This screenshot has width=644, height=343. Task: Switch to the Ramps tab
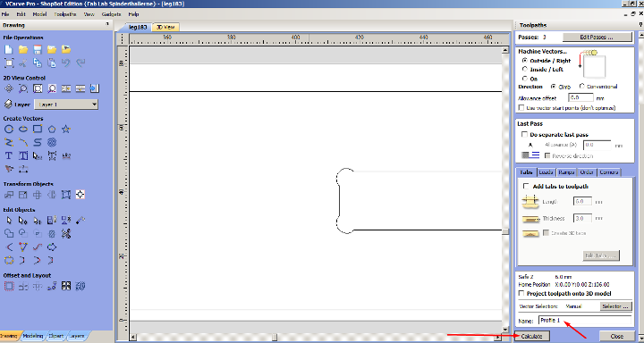click(x=566, y=172)
